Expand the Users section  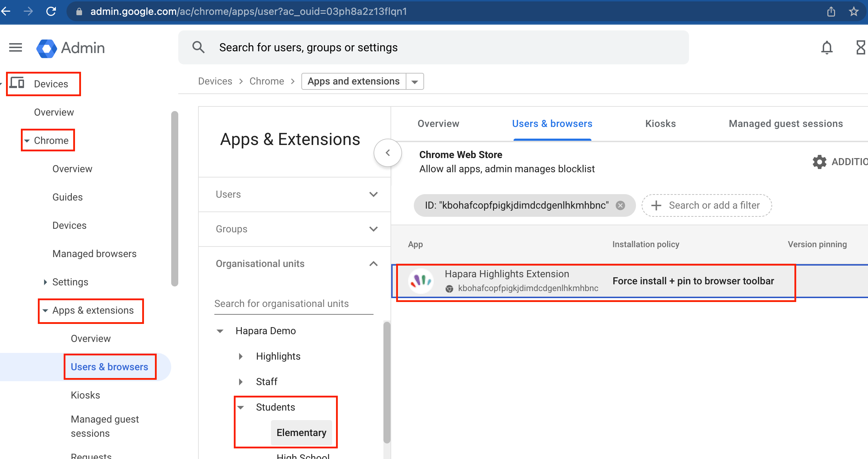pyautogui.click(x=373, y=194)
